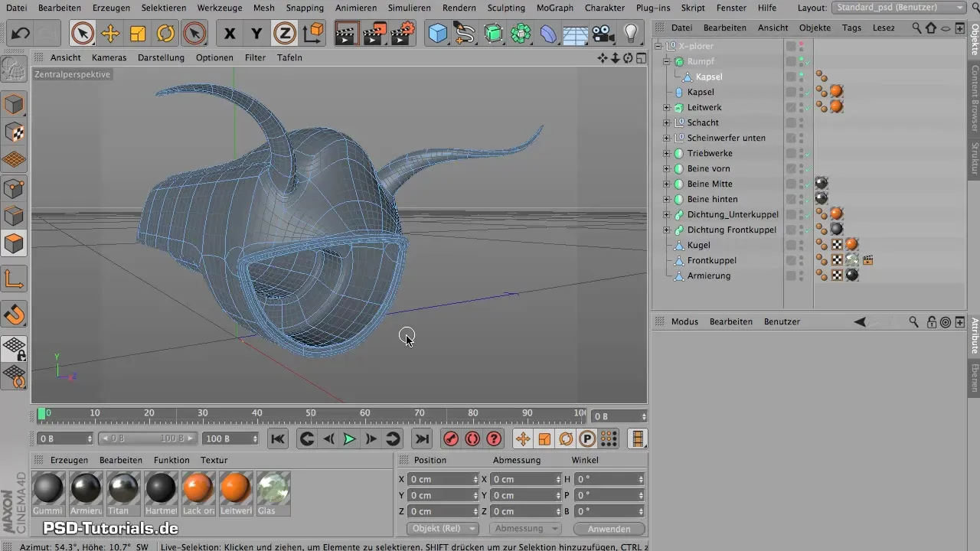Select the Live Selection tool
Screen dimensions: 980x551
click(x=83, y=34)
